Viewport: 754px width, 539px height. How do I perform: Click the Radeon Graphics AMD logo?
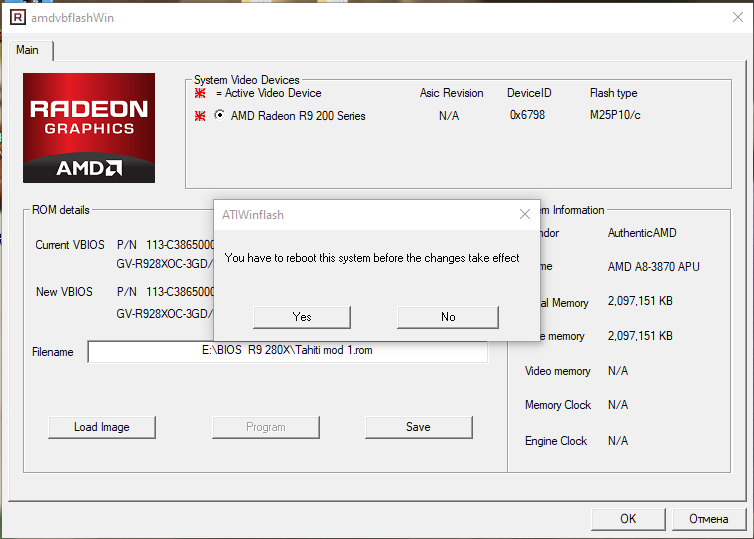pos(89,128)
